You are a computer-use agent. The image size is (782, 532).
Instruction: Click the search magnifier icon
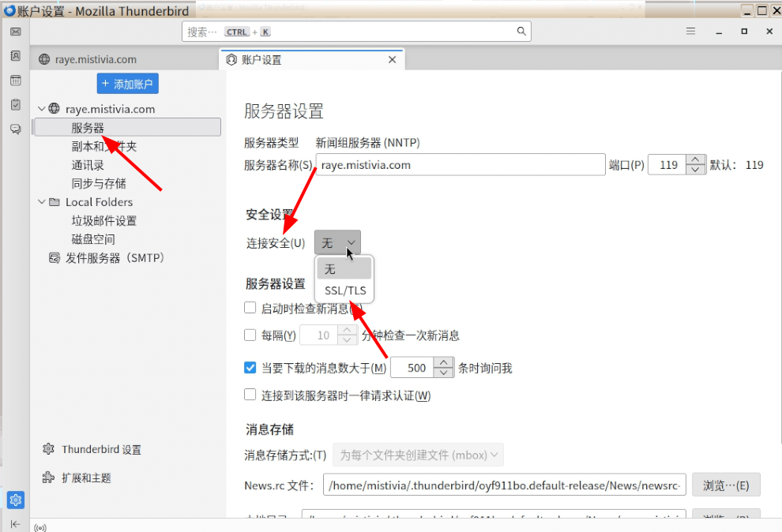click(521, 32)
